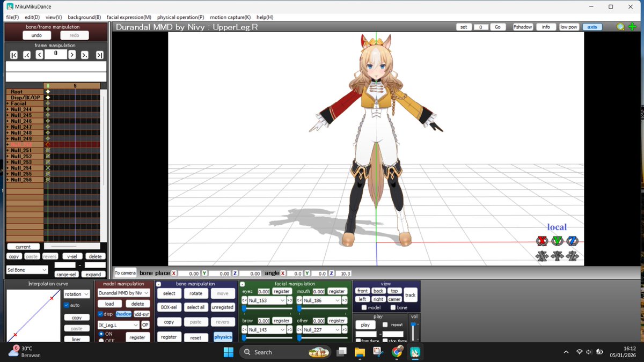This screenshot has height=362, width=644.
Task: Toggle auto interpolation checkbox
Action: [x=67, y=305]
